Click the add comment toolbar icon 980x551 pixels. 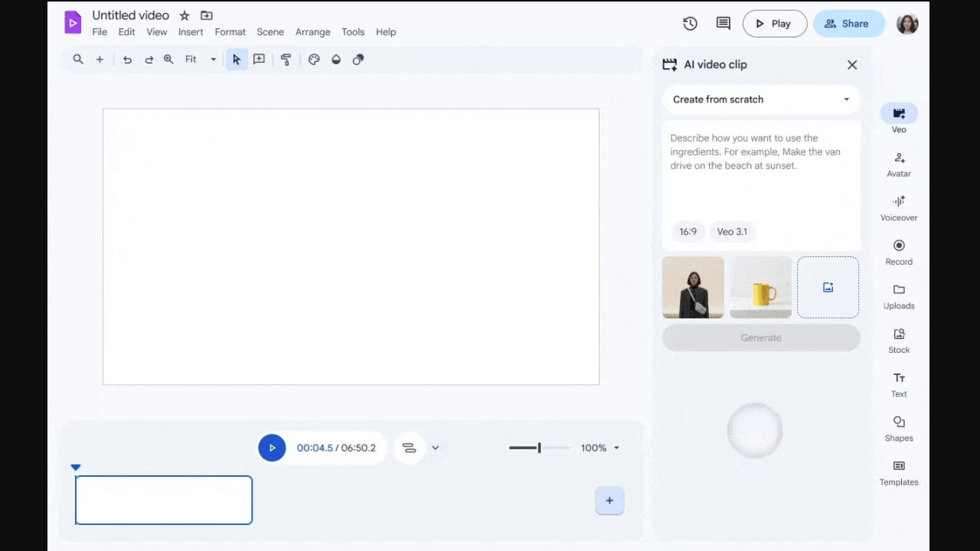(259, 60)
